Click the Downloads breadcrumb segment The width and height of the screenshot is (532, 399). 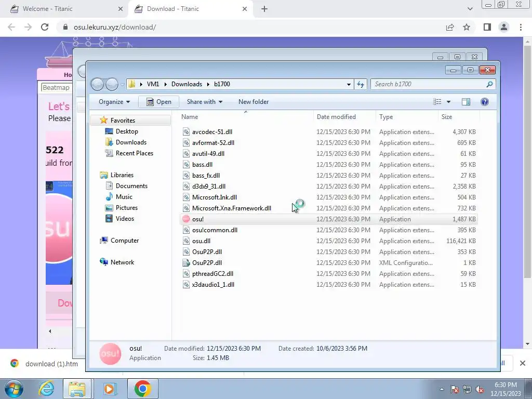187,84
